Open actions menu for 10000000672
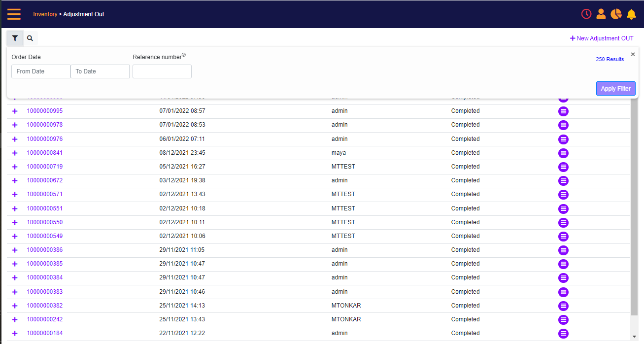This screenshot has width=644, height=344. point(564,181)
